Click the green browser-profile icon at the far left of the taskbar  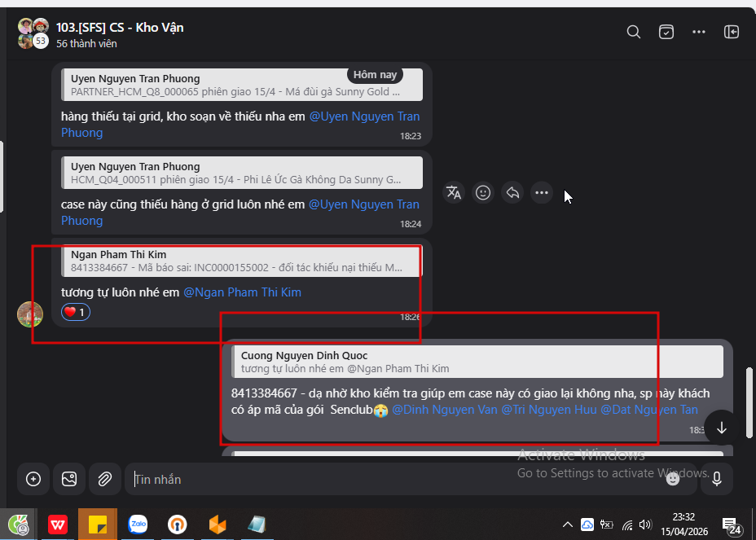[x=18, y=524]
